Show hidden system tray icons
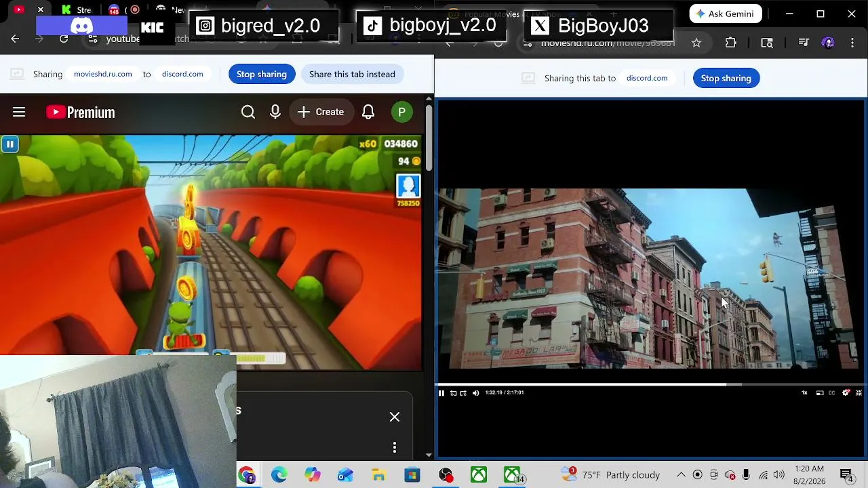 click(x=681, y=475)
